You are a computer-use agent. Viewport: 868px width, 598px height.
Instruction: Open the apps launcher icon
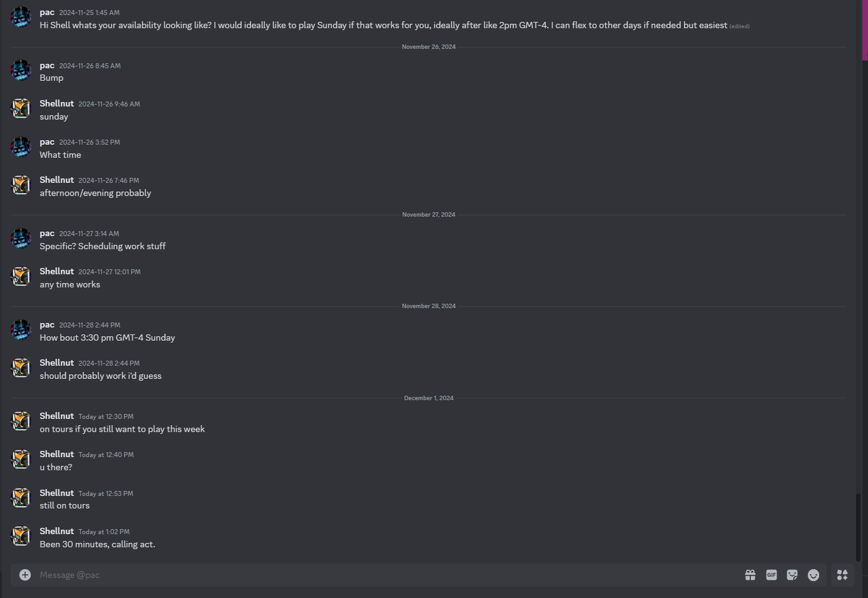point(842,575)
